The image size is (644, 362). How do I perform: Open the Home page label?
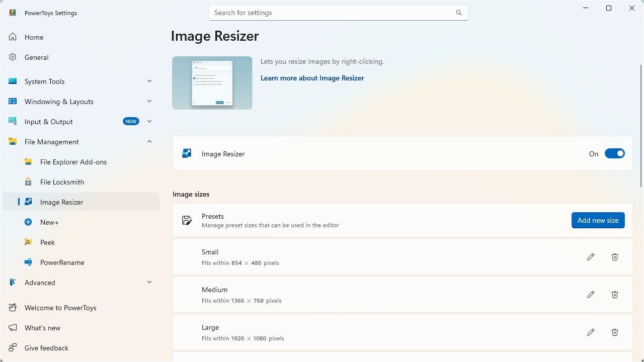(34, 37)
